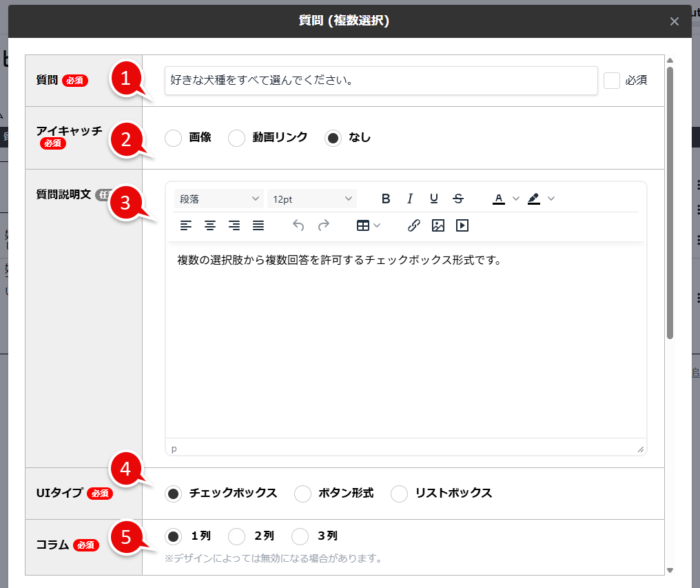Image resolution: width=700 pixels, height=588 pixels.
Task: Embed a video in the description editor
Action: click(x=462, y=225)
